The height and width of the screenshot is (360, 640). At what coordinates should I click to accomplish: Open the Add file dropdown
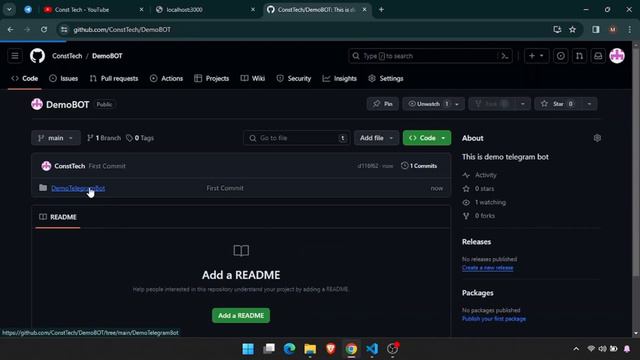[376, 138]
